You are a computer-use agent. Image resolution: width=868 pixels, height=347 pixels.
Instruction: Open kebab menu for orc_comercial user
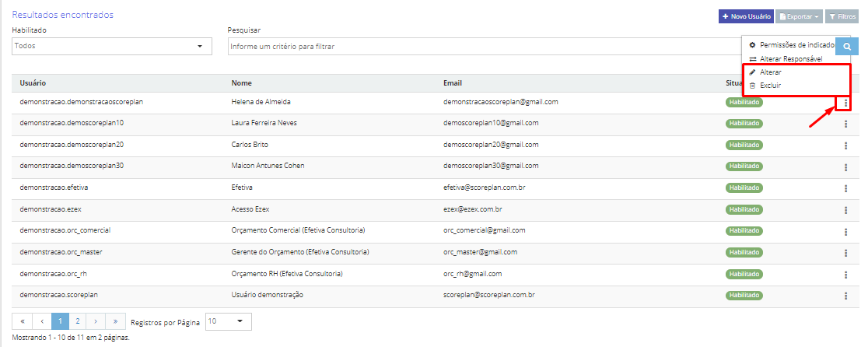pos(845,231)
